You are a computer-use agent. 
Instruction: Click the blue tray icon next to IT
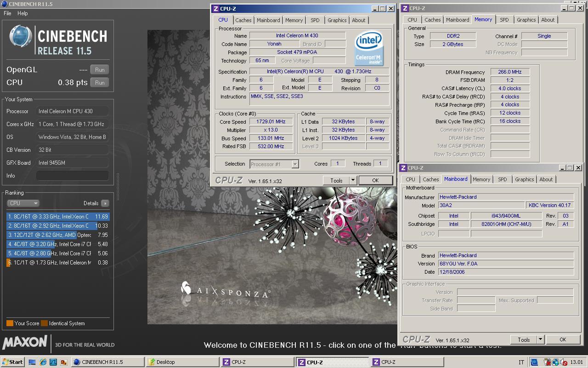(x=534, y=362)
